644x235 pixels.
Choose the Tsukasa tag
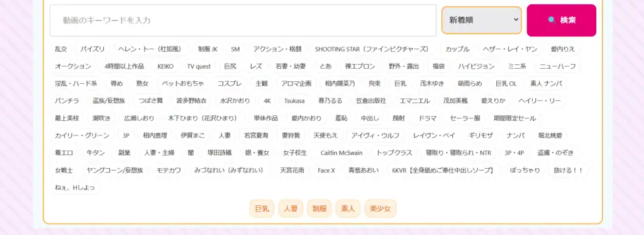pyautogui.click(x=294, y=101)
